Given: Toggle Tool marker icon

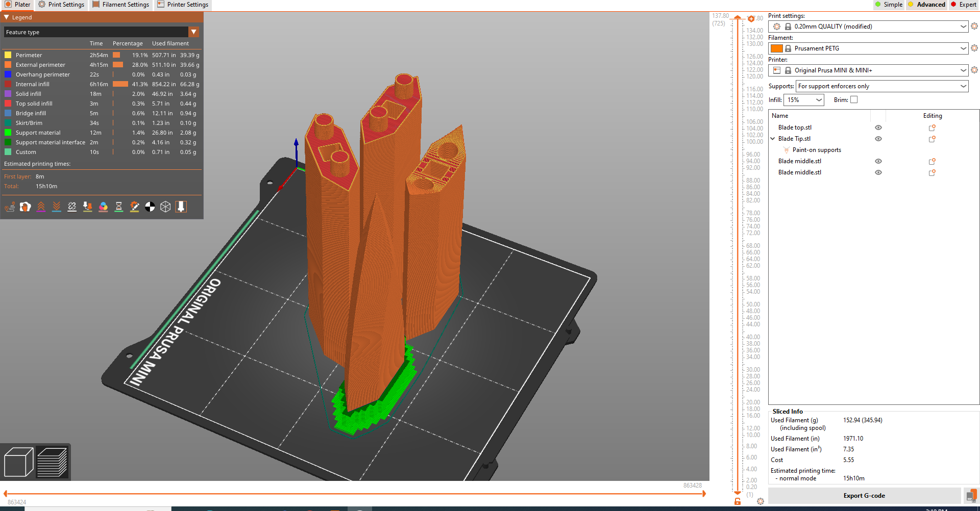Looking at the screenshot, I should click(181, 207).
